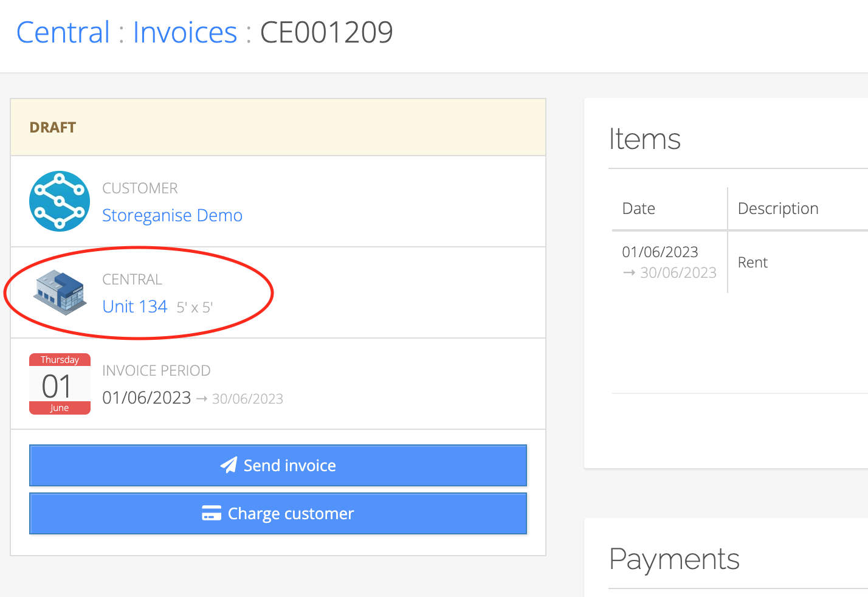Click the Storeganise Demo customer avatar icon
Image resolution: width=868 pixels, height=597 pixels.
59,201
